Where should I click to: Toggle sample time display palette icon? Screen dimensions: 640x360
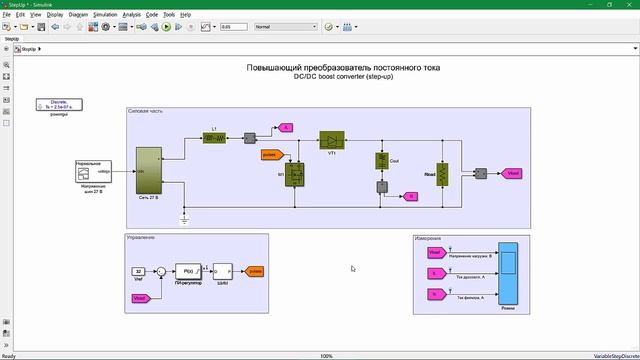6,88
